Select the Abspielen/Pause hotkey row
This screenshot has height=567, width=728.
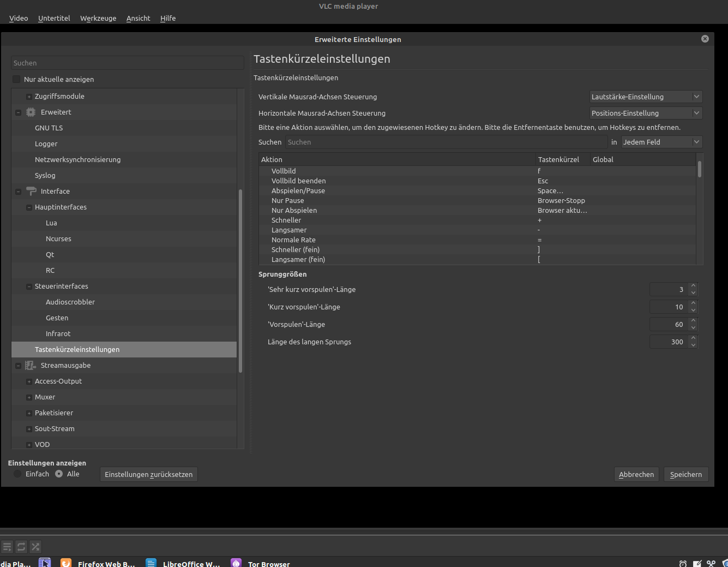point(477,190)
